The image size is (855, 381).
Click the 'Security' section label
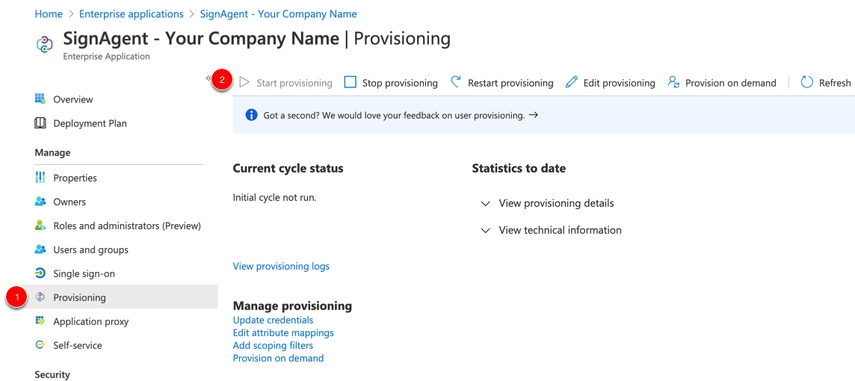52,374
